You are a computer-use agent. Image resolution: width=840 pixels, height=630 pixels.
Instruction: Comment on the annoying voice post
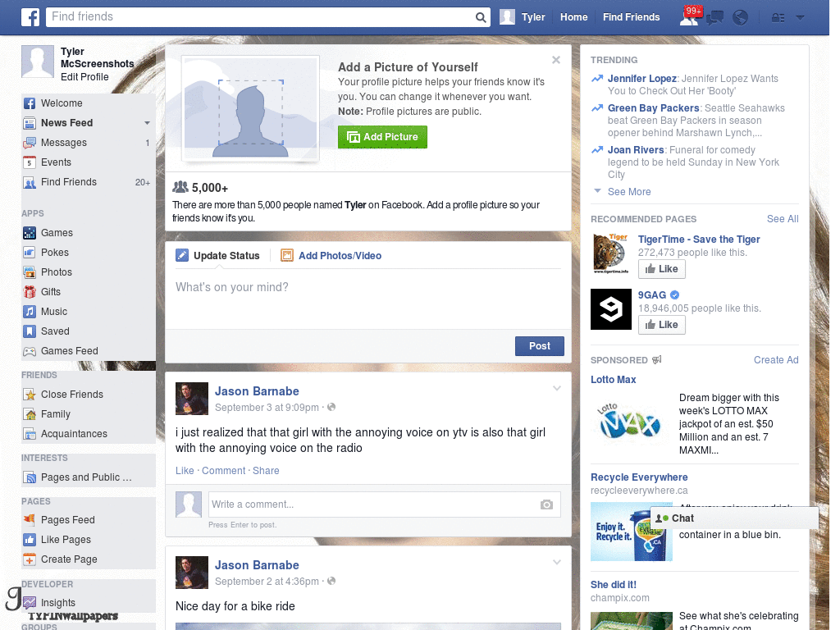coord(223,471)
